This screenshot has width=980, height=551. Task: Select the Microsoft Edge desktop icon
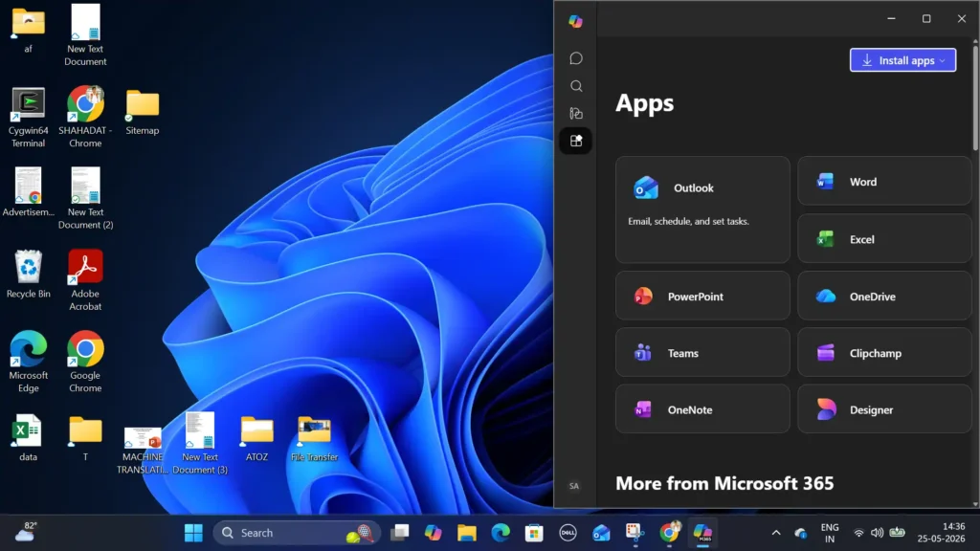[x=28, y=362]
